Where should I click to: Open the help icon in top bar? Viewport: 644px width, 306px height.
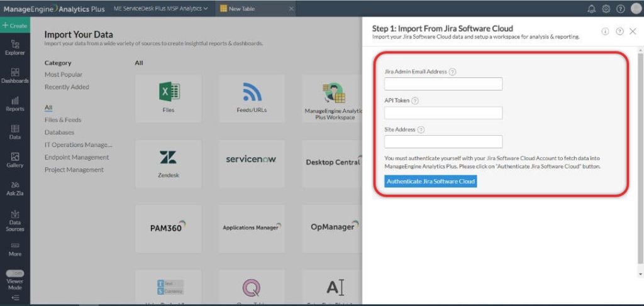click(621, 9)
